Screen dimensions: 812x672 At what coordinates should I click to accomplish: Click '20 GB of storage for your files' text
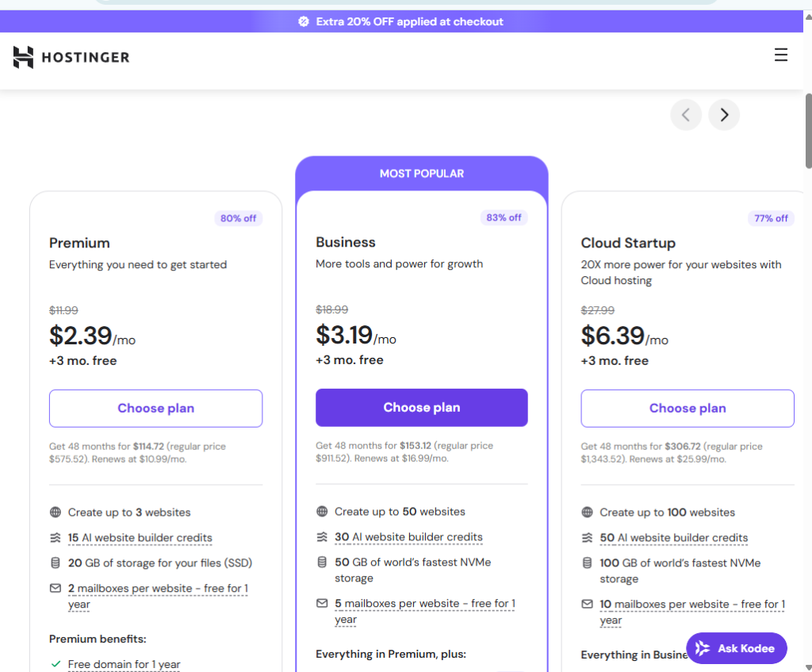pos(160,563)
